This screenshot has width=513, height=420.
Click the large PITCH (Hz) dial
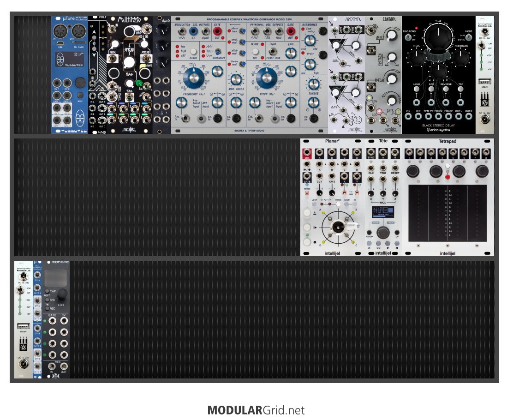267,78
